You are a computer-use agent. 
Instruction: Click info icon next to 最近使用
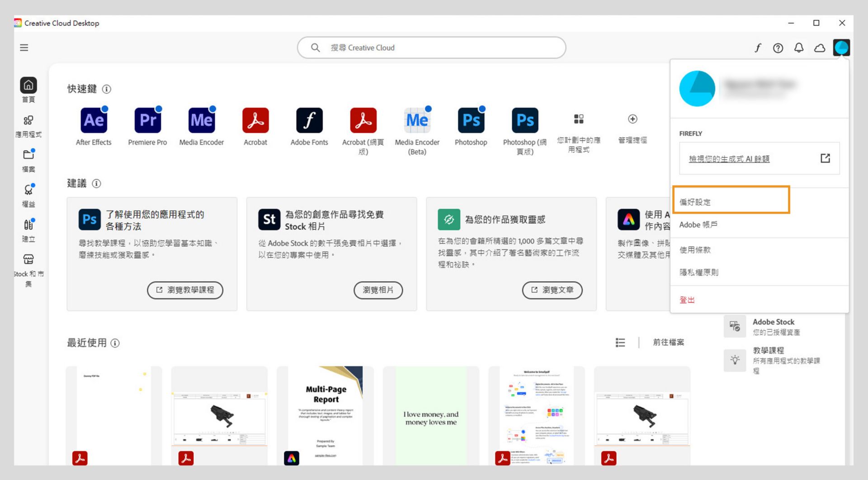115,343
